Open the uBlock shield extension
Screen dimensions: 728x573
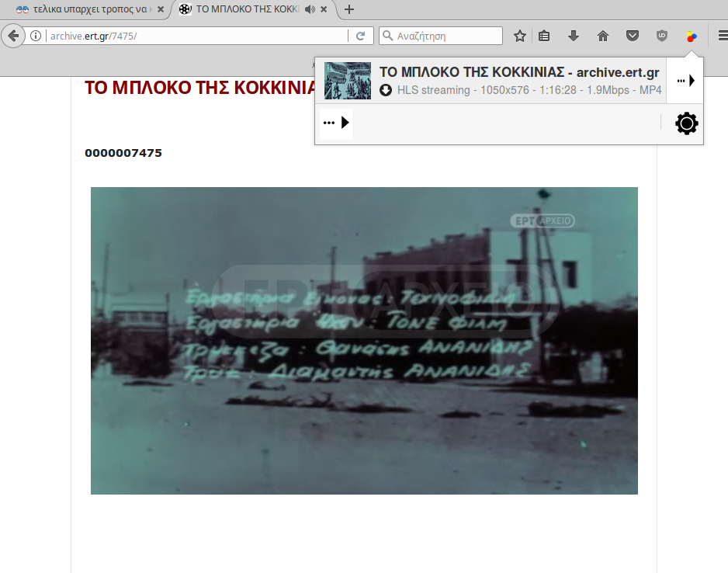(661, 36)
